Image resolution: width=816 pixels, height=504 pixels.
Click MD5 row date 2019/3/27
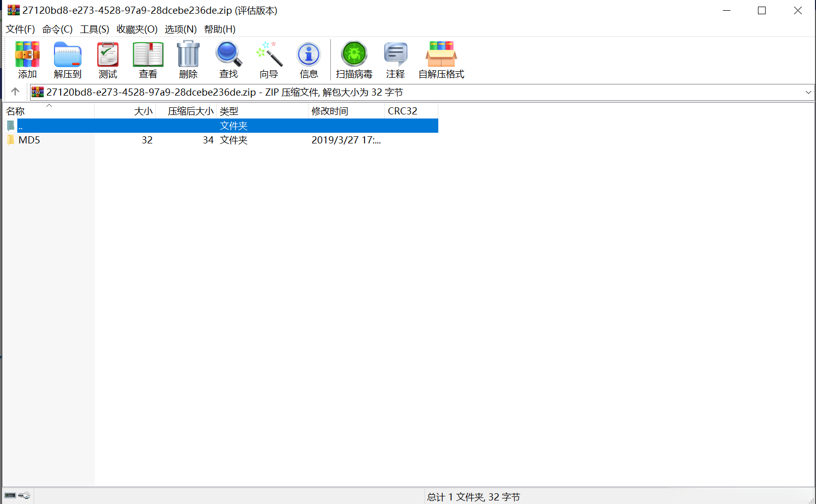click(x=346, y=140)
